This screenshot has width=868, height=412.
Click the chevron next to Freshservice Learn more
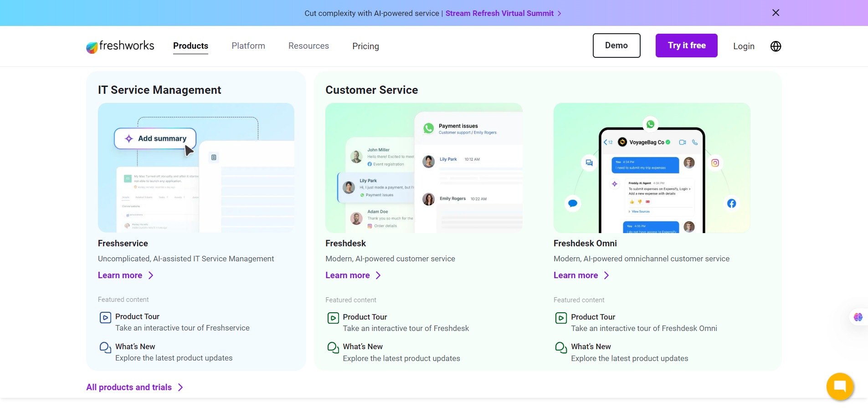[x=151, y=275]
